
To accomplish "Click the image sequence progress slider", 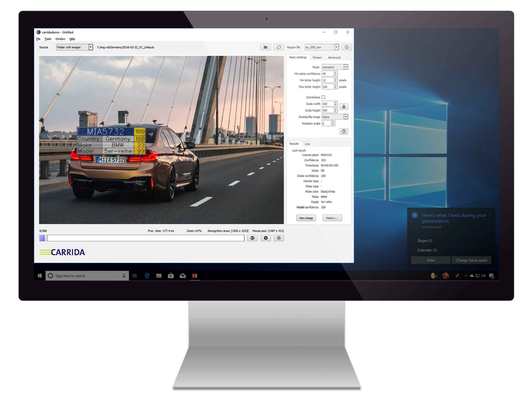I will coord(145,238).
